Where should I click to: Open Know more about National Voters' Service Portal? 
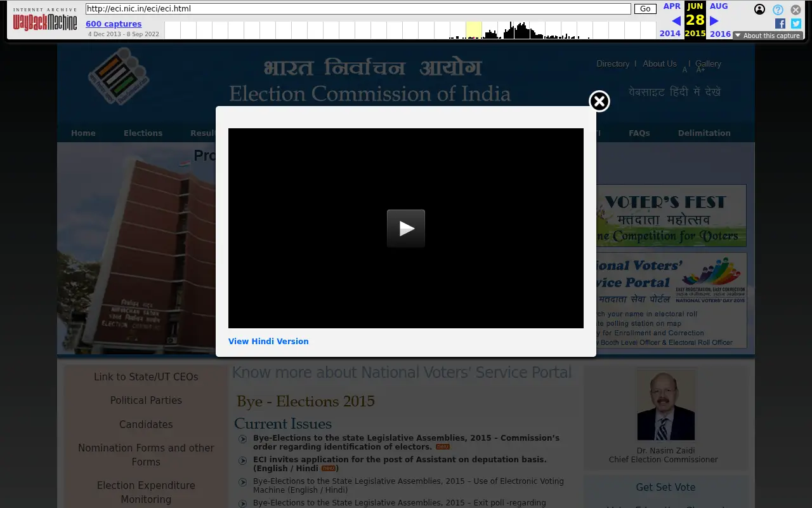pos(402,372)
